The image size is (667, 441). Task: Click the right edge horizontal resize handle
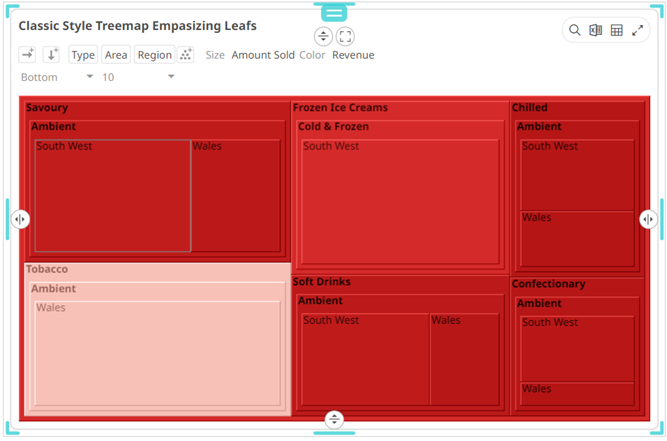pyautogui.click(x=648, y=219)
